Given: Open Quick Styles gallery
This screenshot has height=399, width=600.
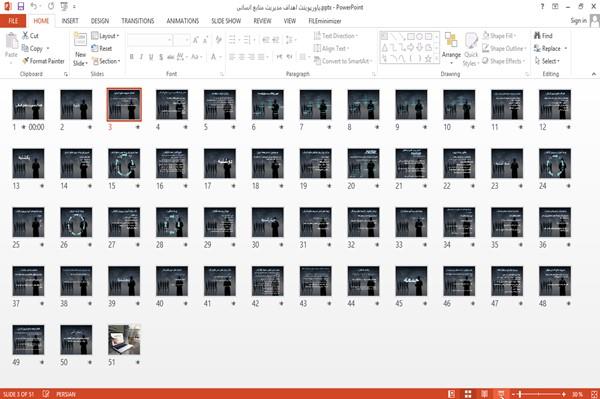Looking at the screenshot, I should click(x=471, y=49).
